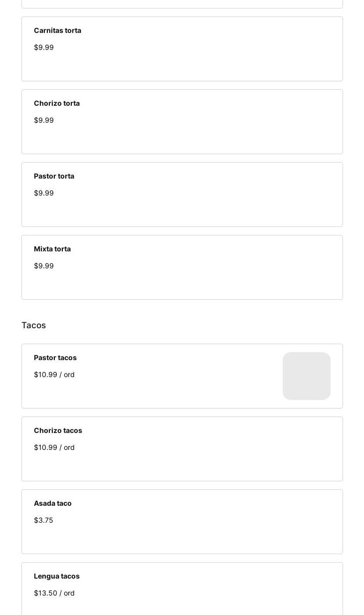Select the Chorizo torta item title
The width and height of the screenshot is (364, 615).
[57, 103]
